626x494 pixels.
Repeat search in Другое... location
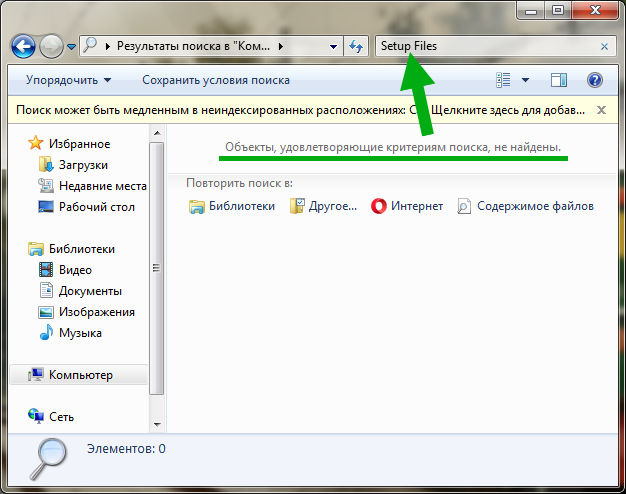[323, 206]
